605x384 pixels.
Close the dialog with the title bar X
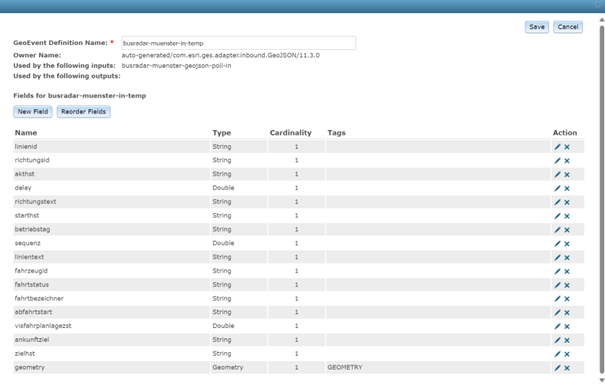[x=598, y=5]
